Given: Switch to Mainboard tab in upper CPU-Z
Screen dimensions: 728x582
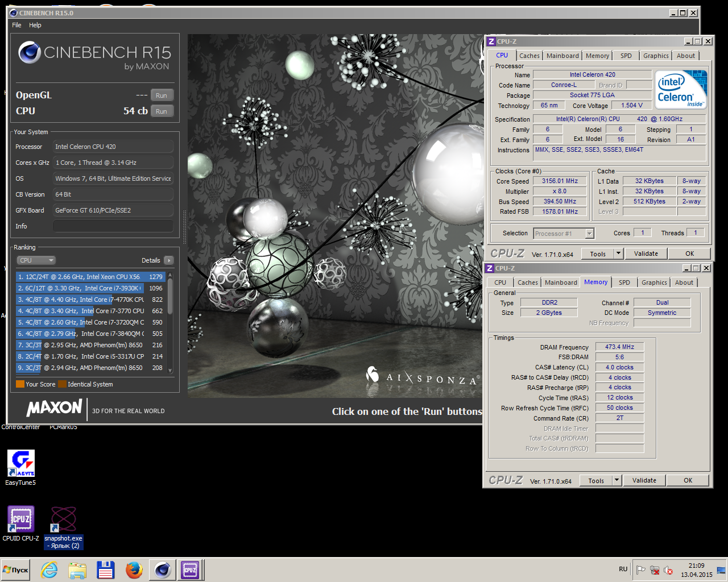Looking at the screenshot, I should coord(562,56).
